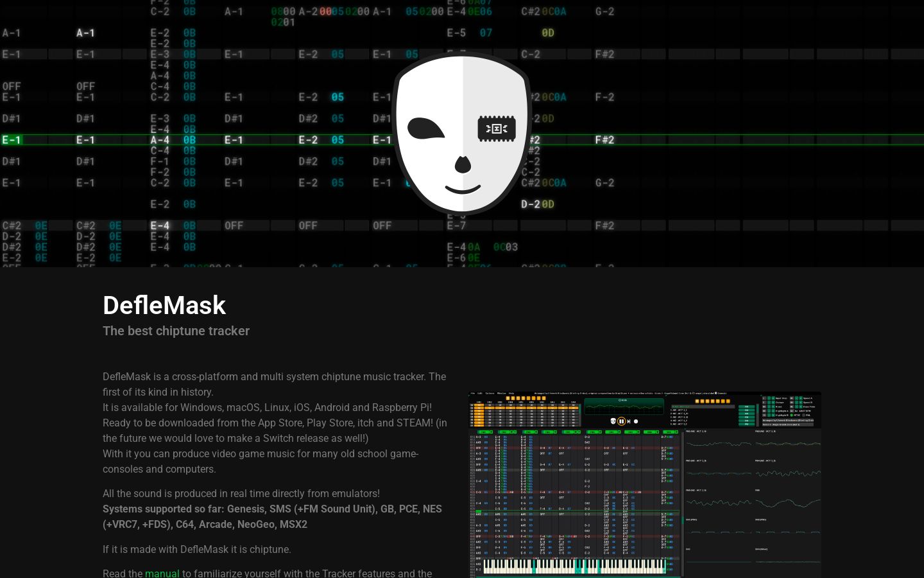Click the "DefleMask" page heading
This screenshot has width=924, height=578.
click(164, 305)
